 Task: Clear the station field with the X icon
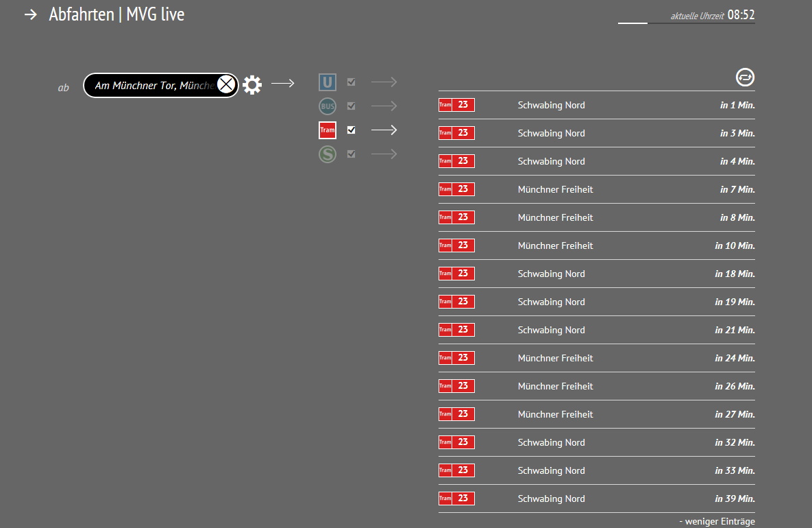[227, 85]
